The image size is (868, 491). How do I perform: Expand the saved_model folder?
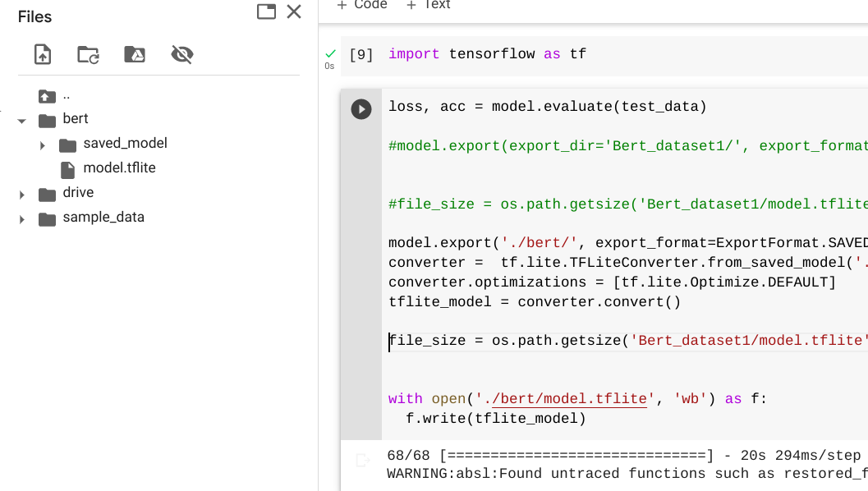(x=42, y=143)
